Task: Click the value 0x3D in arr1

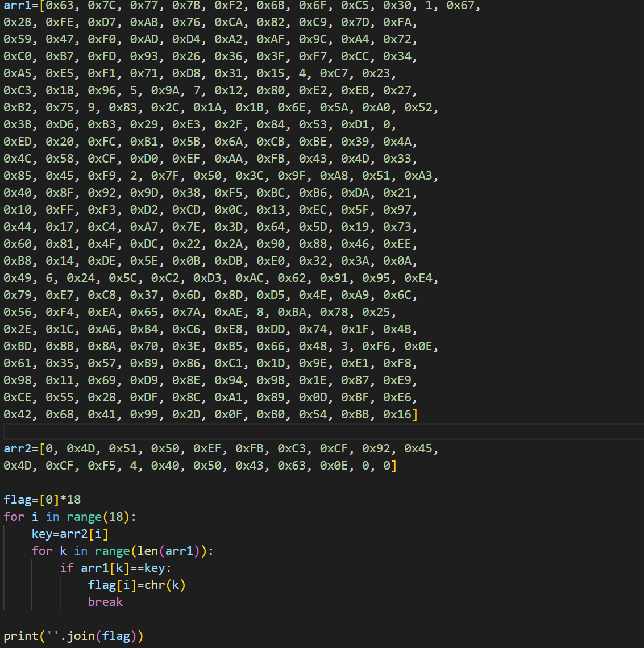Action: point(228,227)
